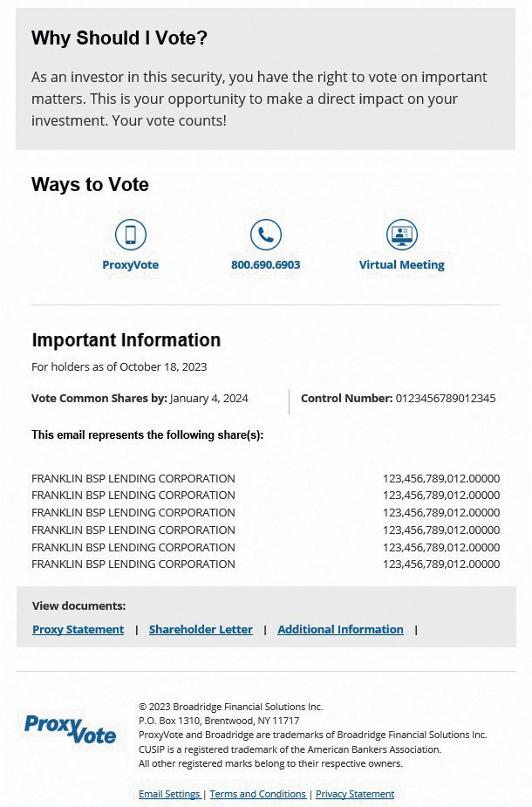Image resolution: width=532 pixels, height=807 pixels.
Task: Click the first FRANKLIN BSP LENDING CORPORATION entry
Action: point(133,479)
